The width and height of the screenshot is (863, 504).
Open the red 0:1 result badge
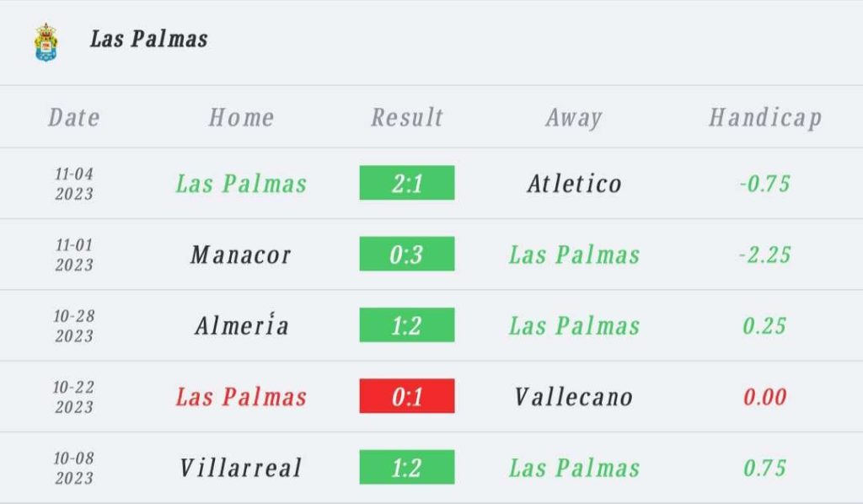407,395
